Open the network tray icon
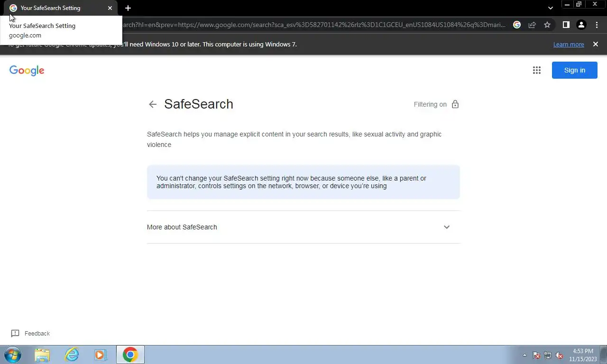 [548, 355]
